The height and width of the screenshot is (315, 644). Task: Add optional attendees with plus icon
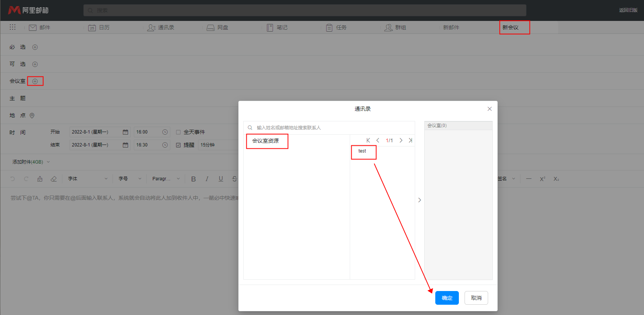click(35, 64)
